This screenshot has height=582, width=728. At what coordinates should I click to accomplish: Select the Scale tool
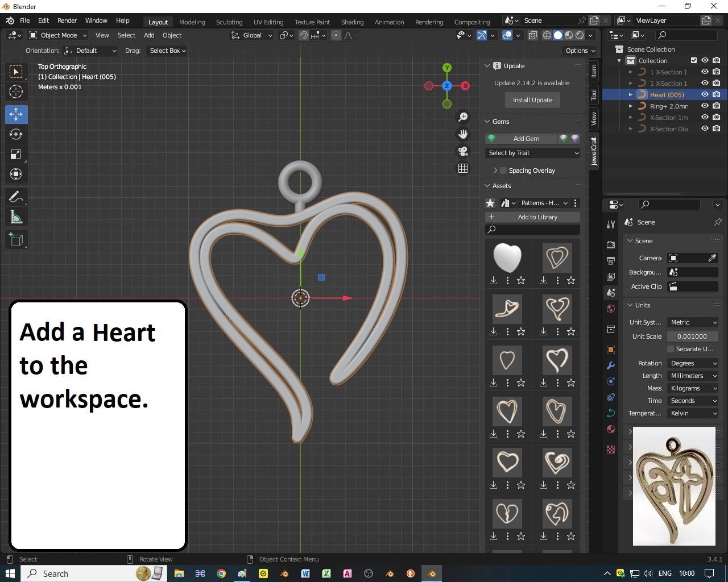16,155
